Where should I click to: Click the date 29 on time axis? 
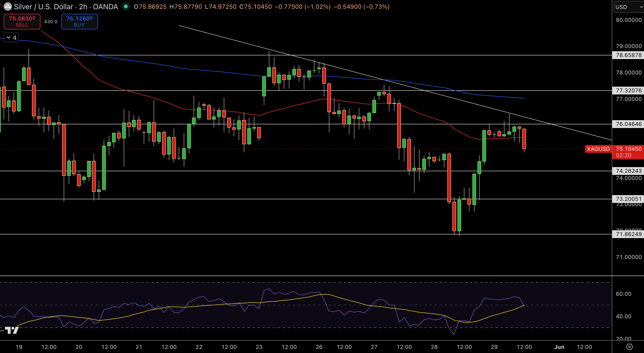[494, 347]
